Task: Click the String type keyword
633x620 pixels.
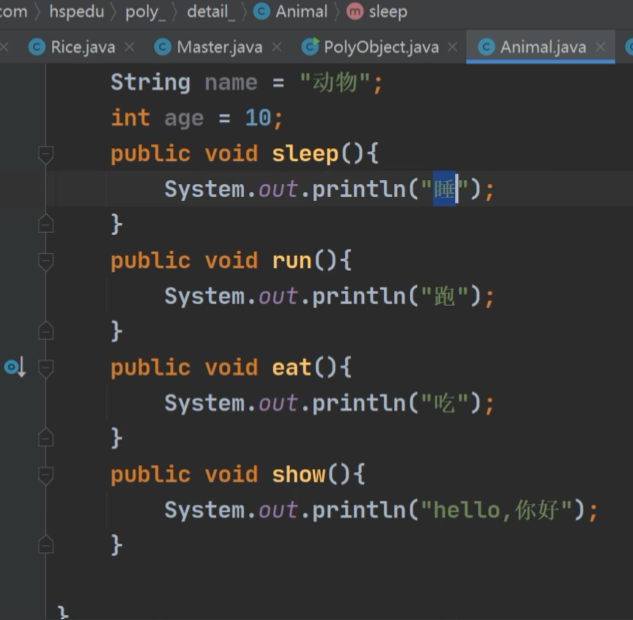Action: pos(151,83)
